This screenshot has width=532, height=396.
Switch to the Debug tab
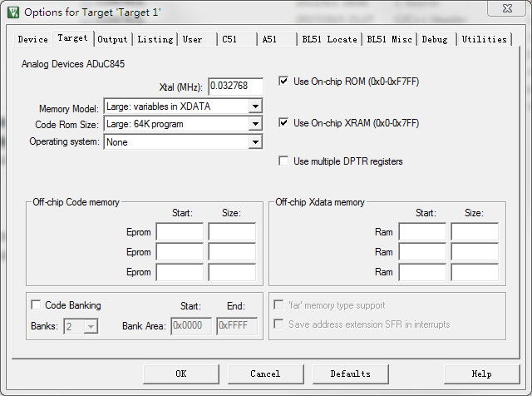pyautogui.click(x=436, y=39)
